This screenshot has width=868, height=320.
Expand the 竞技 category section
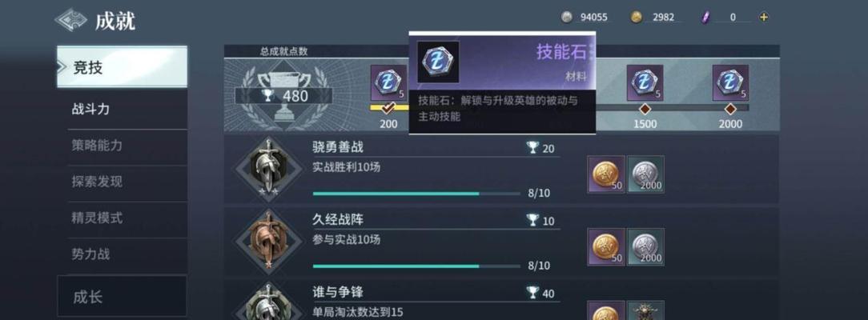coord(122,67)
